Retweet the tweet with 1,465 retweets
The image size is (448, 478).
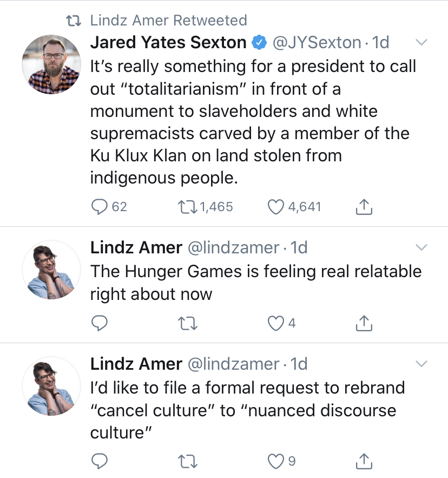click(188, 207)
